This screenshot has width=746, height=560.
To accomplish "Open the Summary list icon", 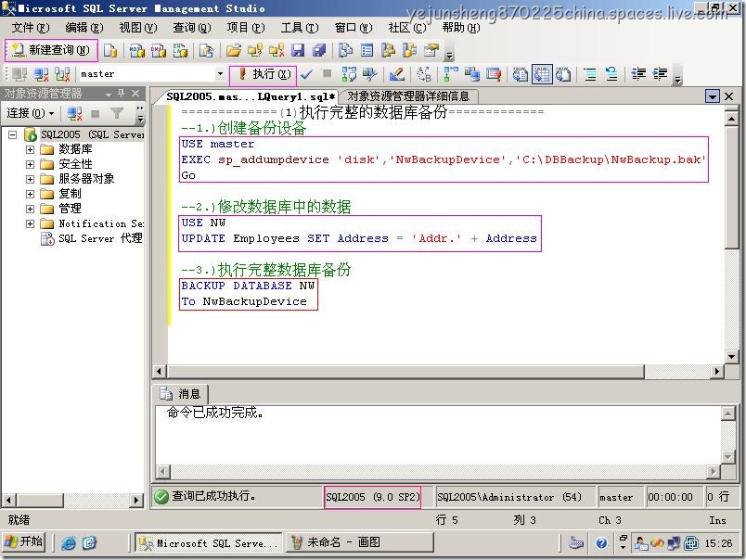I will click(x=367, y=50).
